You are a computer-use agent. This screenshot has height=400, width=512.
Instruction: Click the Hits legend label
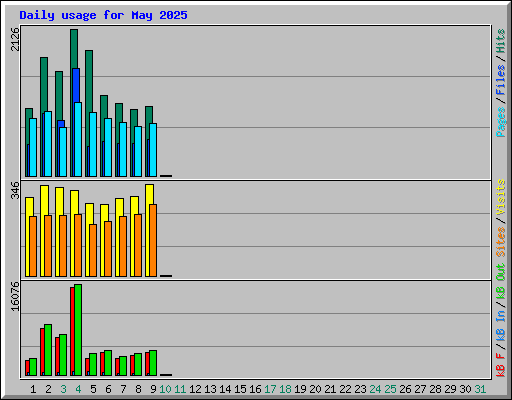[x=500, y=41]
